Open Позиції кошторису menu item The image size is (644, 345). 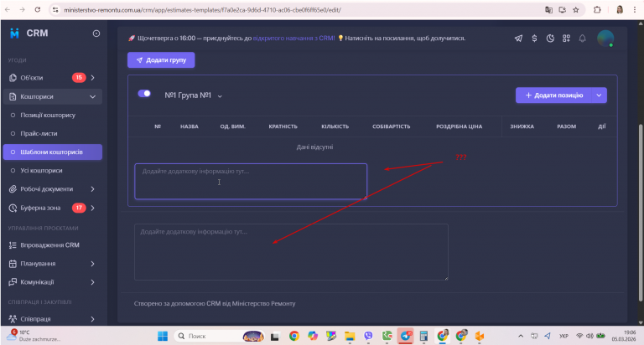click(x=48, y=115)
